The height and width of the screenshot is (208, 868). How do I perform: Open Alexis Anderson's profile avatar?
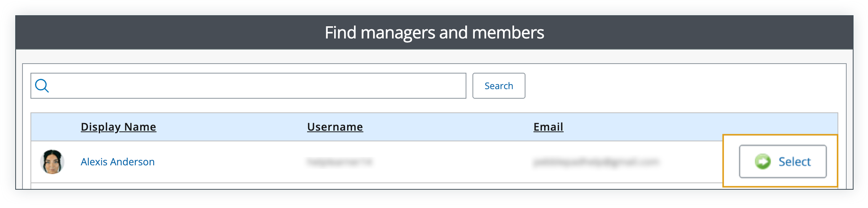[x=52, y=162]
